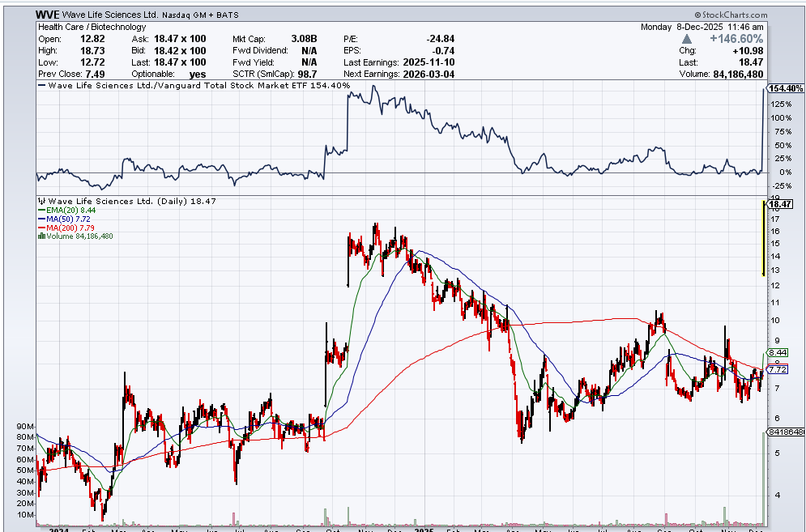Screen dimensions: 806x532
Task: Click the -25% ratio axis label
Action: (x=783, y=185)
